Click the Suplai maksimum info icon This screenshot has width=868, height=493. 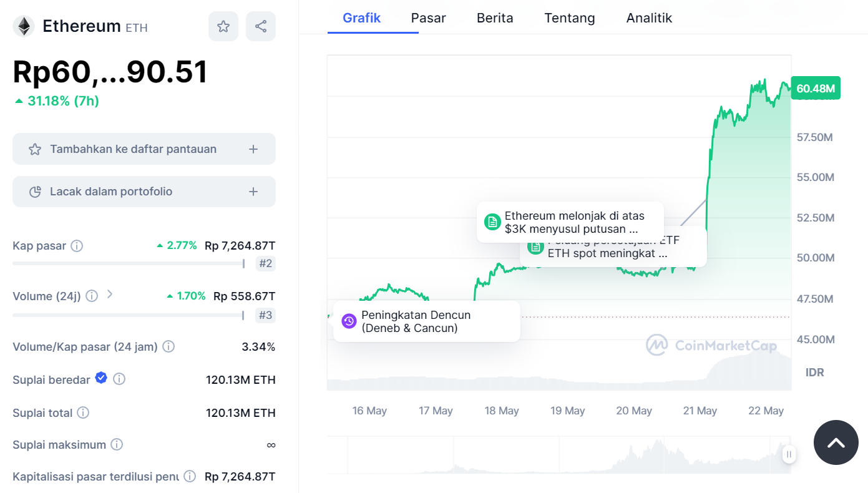pos(117,444)
